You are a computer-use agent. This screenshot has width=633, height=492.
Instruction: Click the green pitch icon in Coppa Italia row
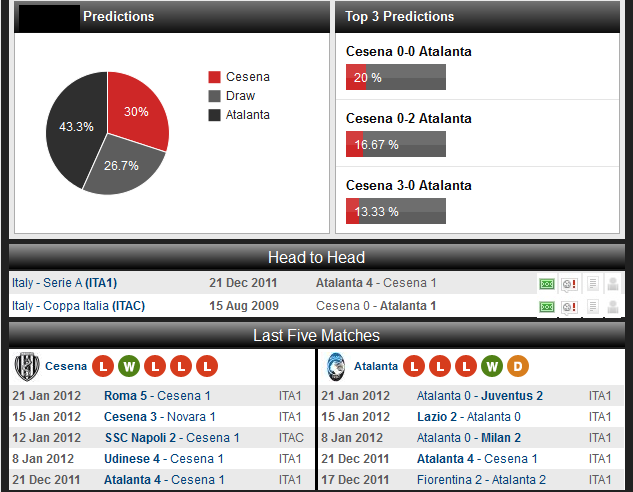click(x=546, y=306)
